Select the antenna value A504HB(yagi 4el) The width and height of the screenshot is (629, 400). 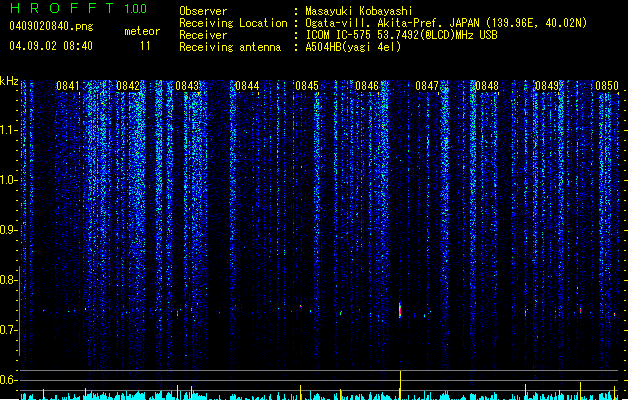point(353,47)
